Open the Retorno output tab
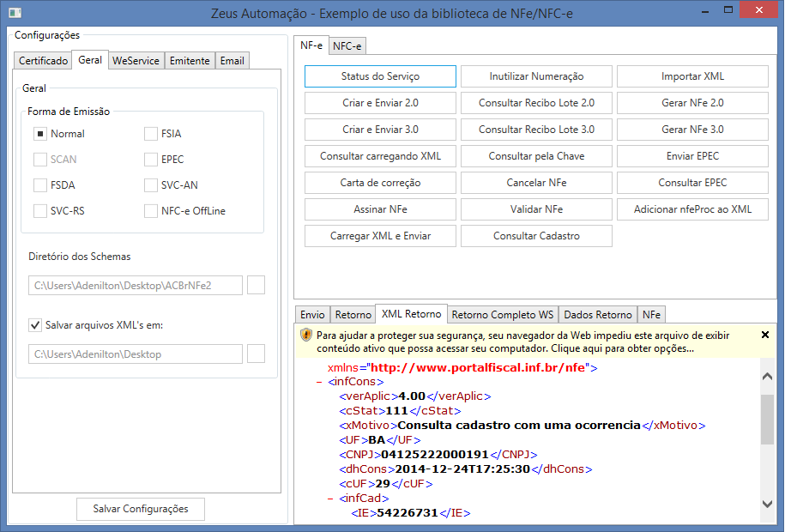The width and height of the screenshot is (785, 532). (353, 315)
